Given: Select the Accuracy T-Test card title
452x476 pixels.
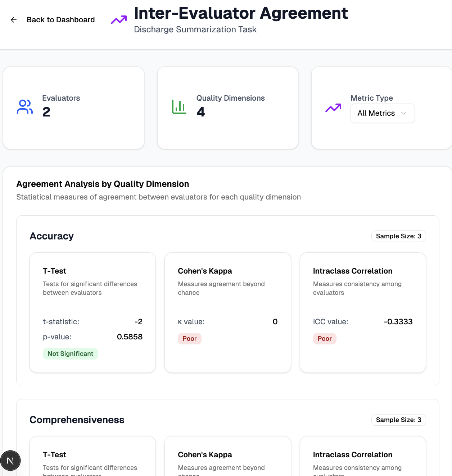Looking at the screenshot, I should pyautogui.click(x=55, y=271).
